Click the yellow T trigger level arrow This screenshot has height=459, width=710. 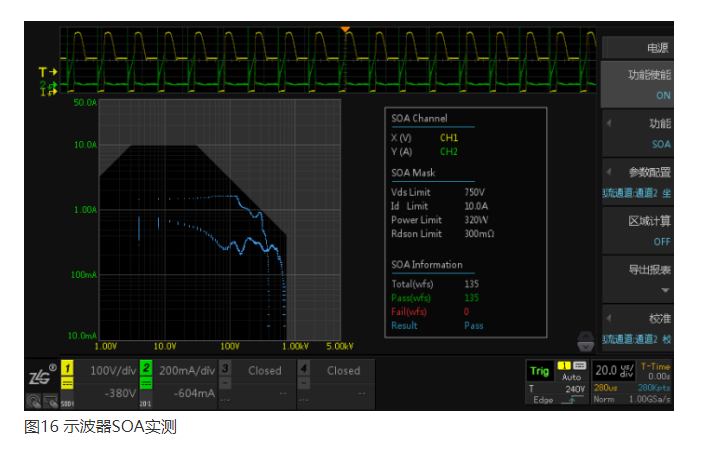coord(47,72)
